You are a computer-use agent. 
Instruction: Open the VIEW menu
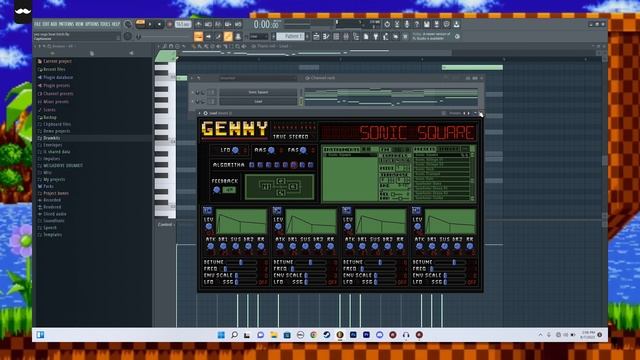pyautogui.click(x=79, y=24)
